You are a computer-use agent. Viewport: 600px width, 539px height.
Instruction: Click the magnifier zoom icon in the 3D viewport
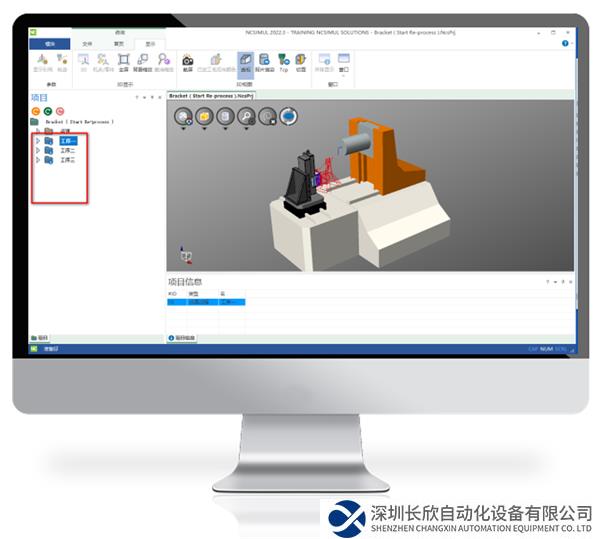(246, 116)
